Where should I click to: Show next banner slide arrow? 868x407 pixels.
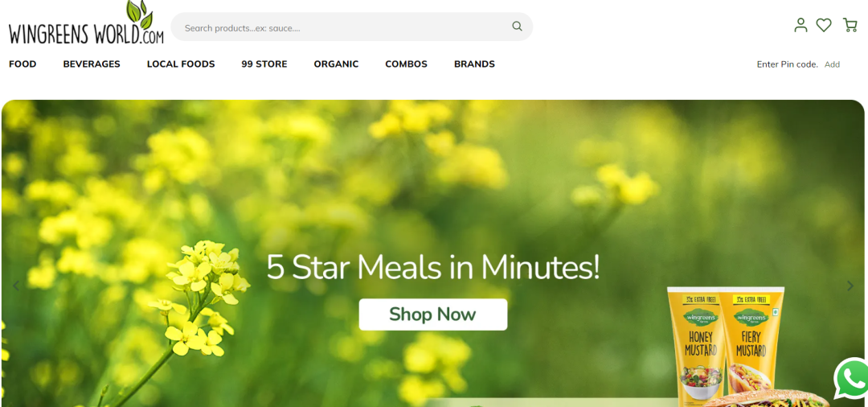point(850,286)
